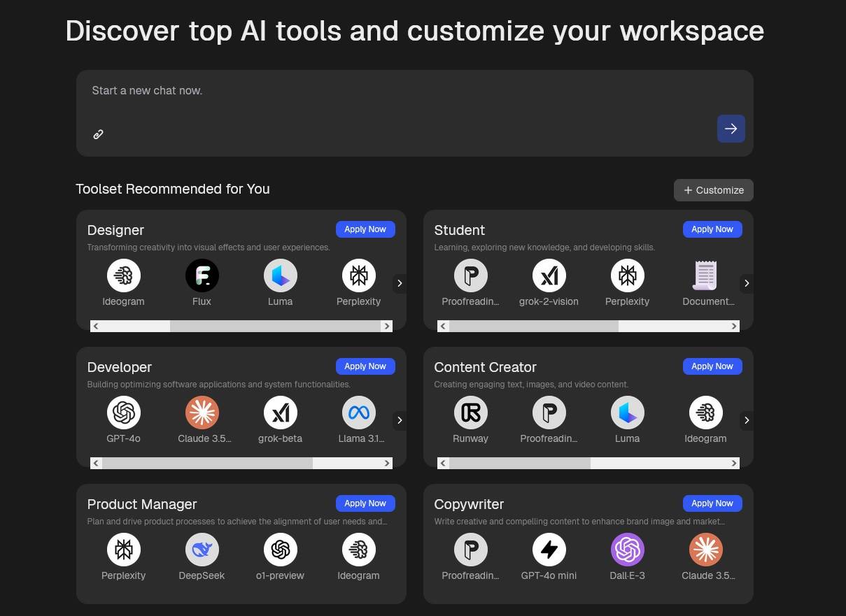Click the Designer scrollbar right arrow
Image resolution: width=846 pixels, height=616 pixels.
[x=386, y=327]
